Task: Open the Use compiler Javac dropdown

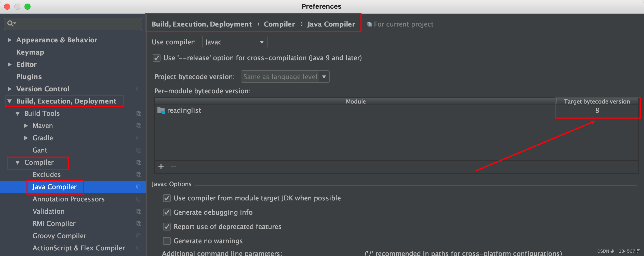Action: tap(262, 42)
